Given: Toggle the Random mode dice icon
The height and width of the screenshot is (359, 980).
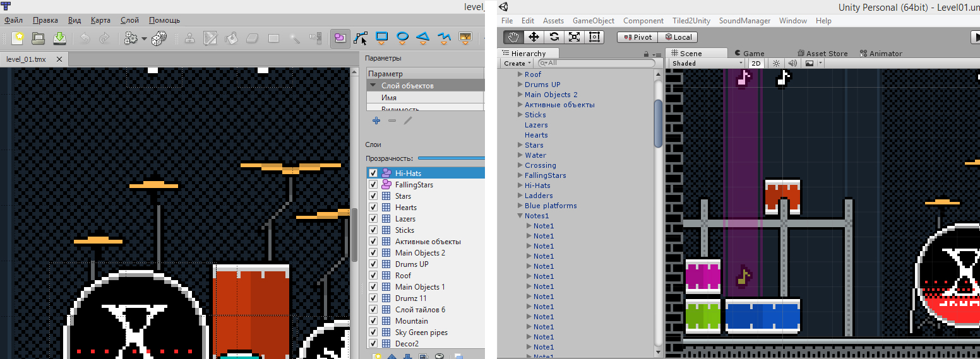Looking at the screenshot, I should point(159,38).
